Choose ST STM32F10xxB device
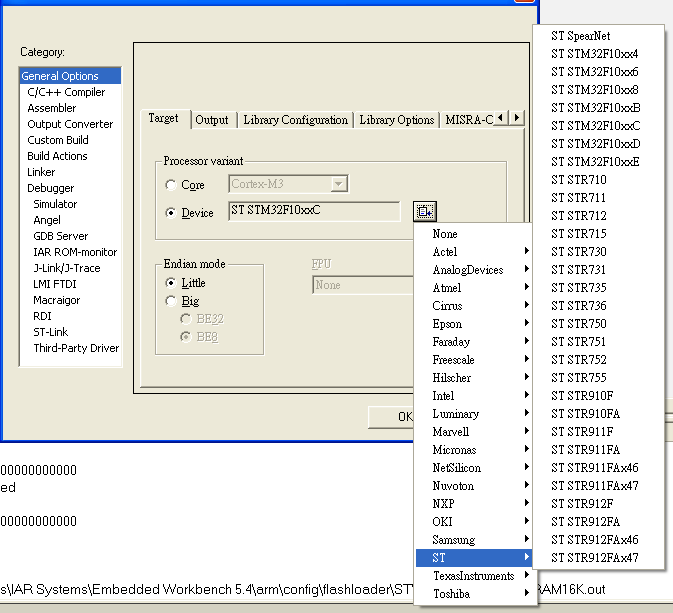Screen dimensions: 673x613 tap(598, 108)
